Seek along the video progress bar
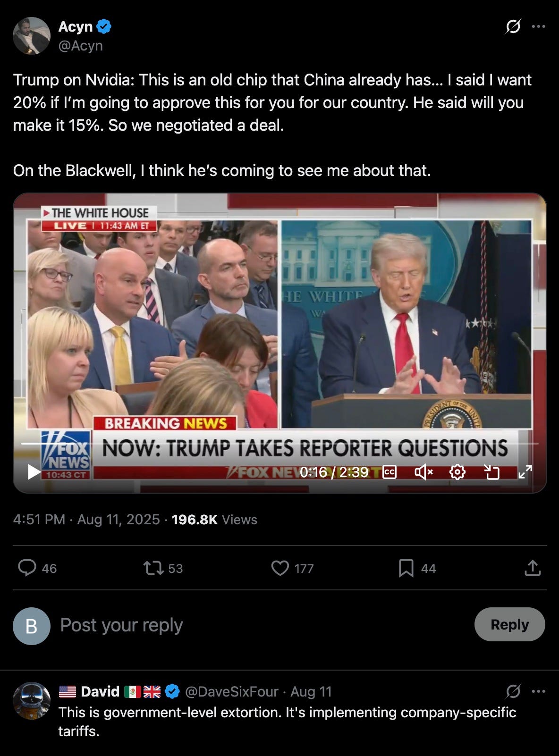The width and height of the screenshot is (559, 756). [x=279, y=444]
